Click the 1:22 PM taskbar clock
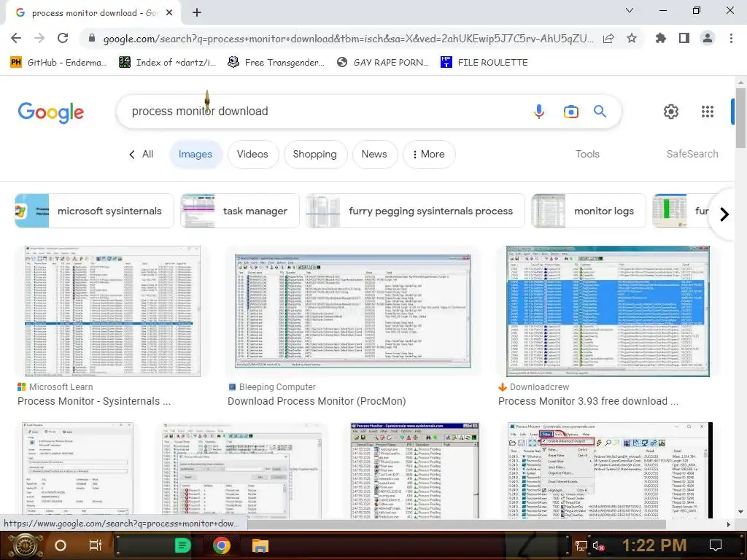 click(x=654, y=545)
